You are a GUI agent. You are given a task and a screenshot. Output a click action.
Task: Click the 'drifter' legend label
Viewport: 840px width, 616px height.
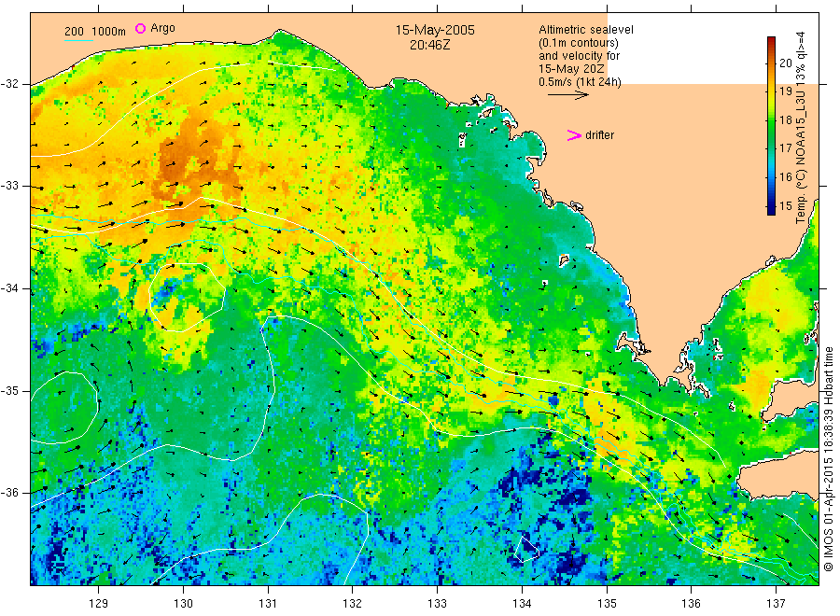tap(599, 135)
